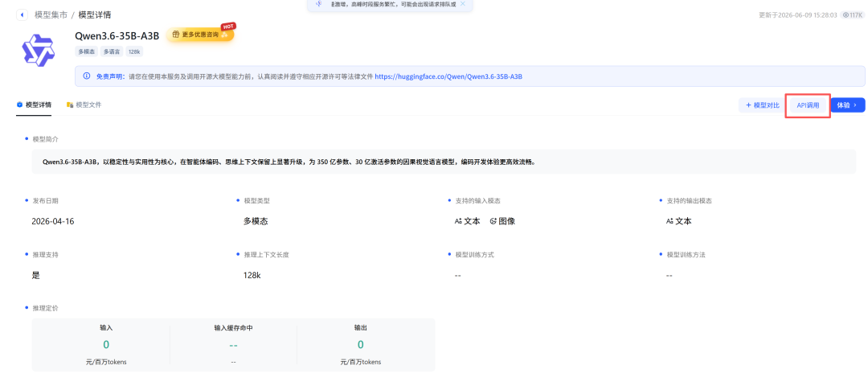Go back using the breadcrumb arrow icon

point(23,15)
